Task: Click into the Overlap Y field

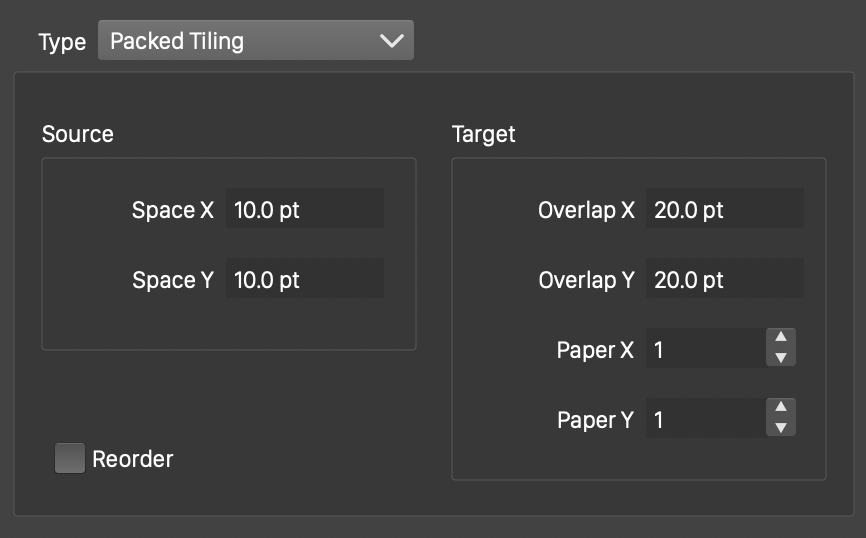Action: point(724,280)
